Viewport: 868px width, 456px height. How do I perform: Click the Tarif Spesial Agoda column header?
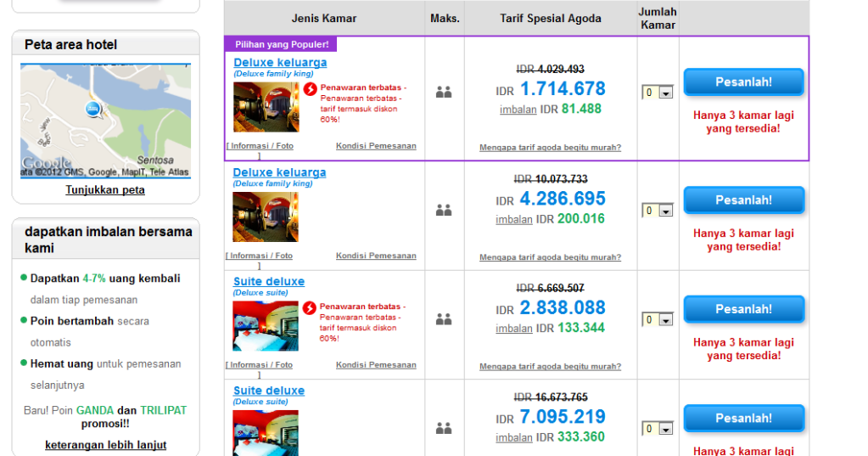[x=551, y=19]
